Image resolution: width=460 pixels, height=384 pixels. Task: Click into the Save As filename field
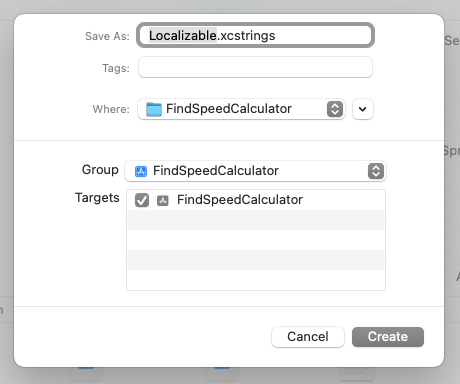point(255,35)
